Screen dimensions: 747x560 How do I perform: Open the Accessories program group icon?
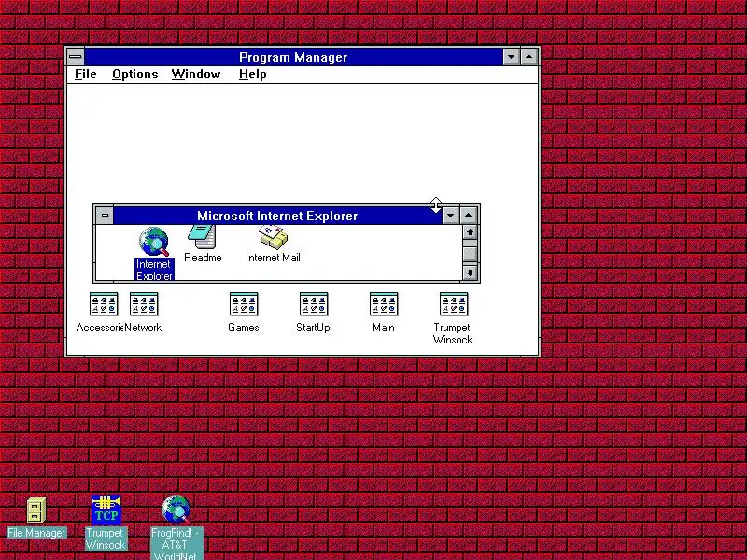[x=104, y=304]
